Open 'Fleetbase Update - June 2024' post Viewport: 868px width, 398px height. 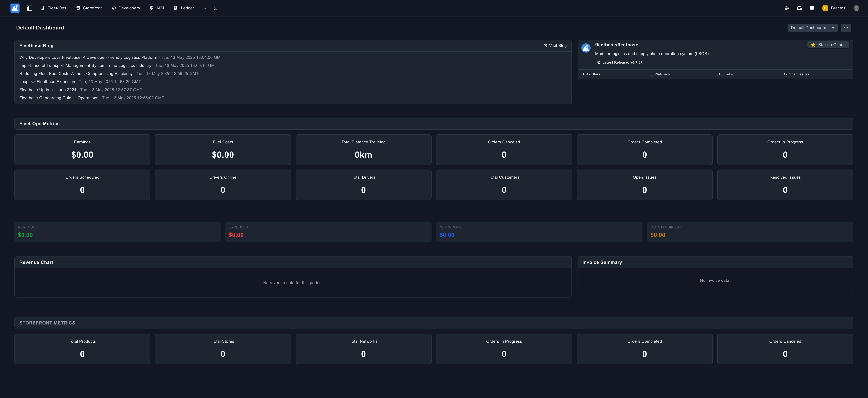point(48,90)
